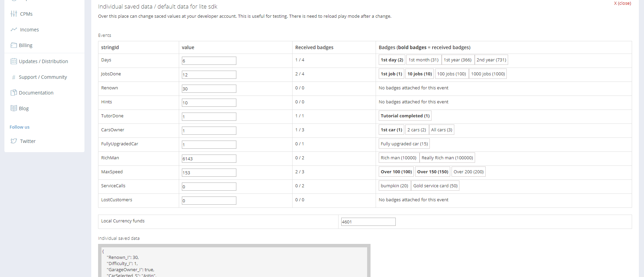Select the 1st month (31) badge
Screen dimensions: 644x277
click(x=423, y=60)
